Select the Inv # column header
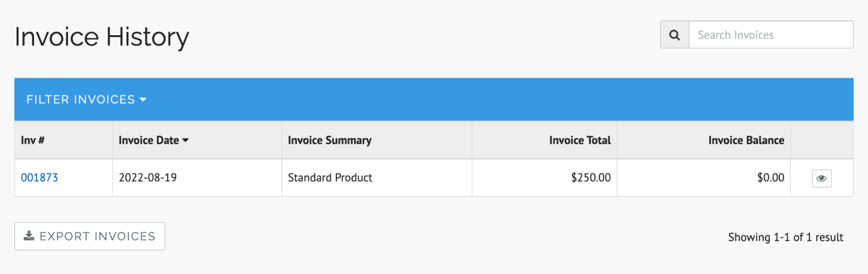The height and width of the screenshot is (274, 868). click(x=32, y=140)
